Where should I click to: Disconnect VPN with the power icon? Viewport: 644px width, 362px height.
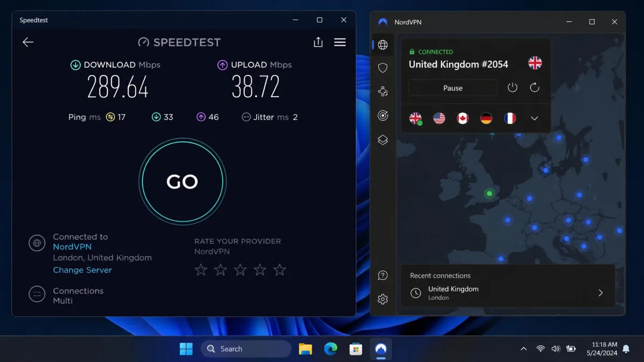tap(513, 87)
